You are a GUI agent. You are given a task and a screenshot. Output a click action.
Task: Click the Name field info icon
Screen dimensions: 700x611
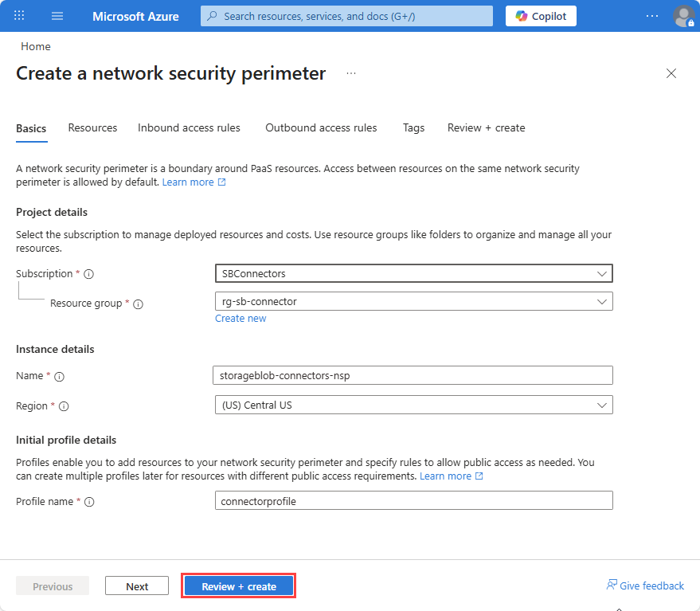[60, 377]
